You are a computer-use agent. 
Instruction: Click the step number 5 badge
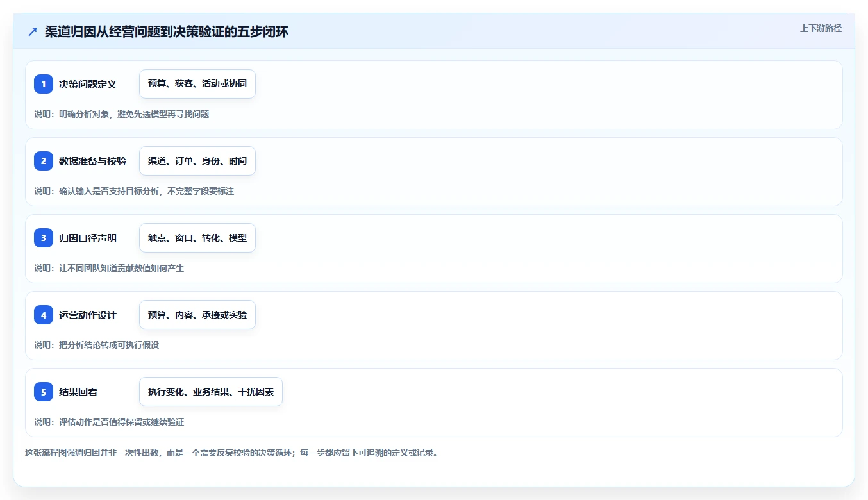[x=44, y=392]
